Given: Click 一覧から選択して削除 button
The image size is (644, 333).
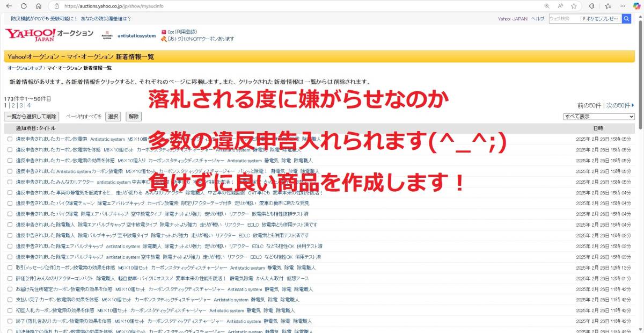Looking at the screenshot, I should click(31, 116).
